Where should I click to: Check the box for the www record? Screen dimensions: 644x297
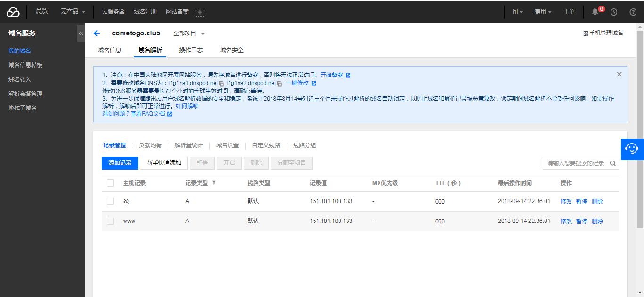pyautogui.click(x=110, y=221)
